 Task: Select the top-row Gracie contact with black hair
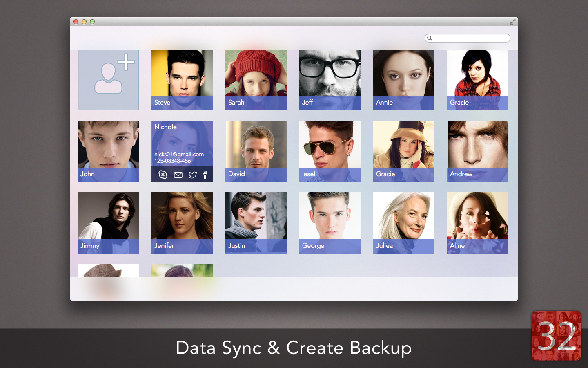coord(478,80)
